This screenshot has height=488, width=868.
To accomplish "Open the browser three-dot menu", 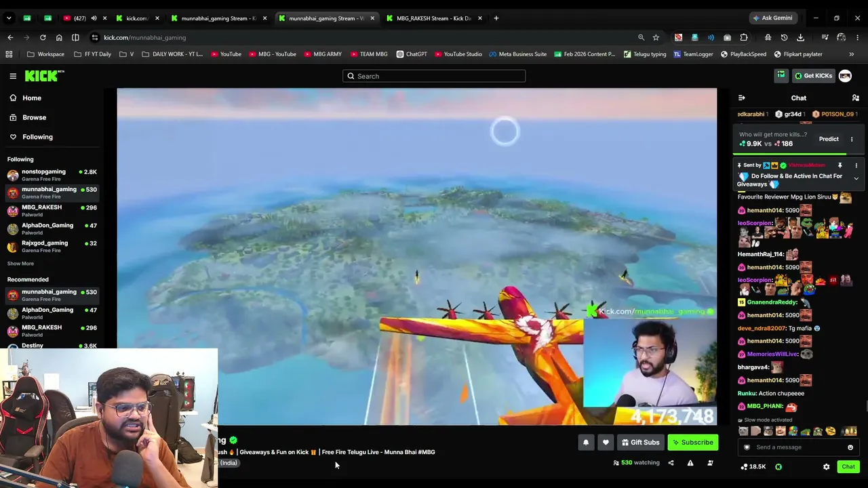I will point(858,38).
